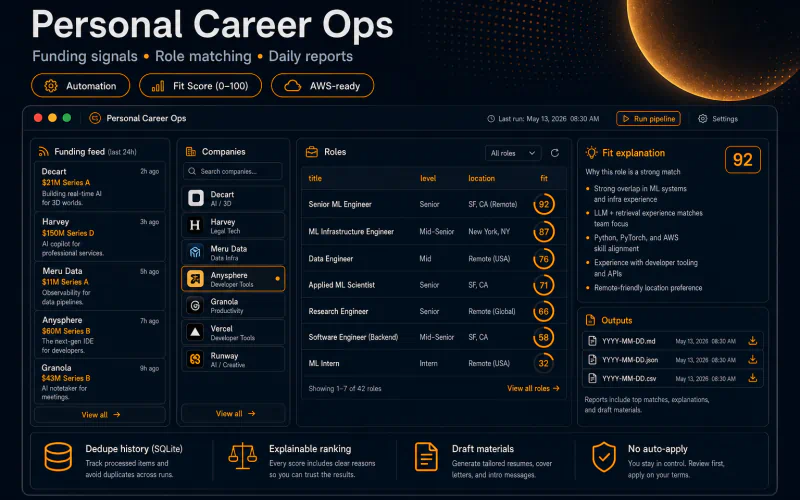Click the fit score 92 ring

pyautogui.click(x=544, y=204)
